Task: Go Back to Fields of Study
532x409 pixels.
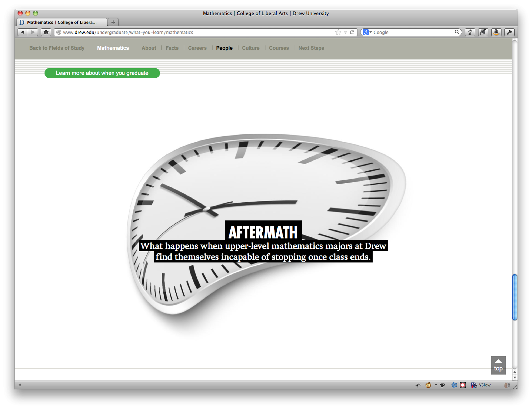Action: (57, 48)
